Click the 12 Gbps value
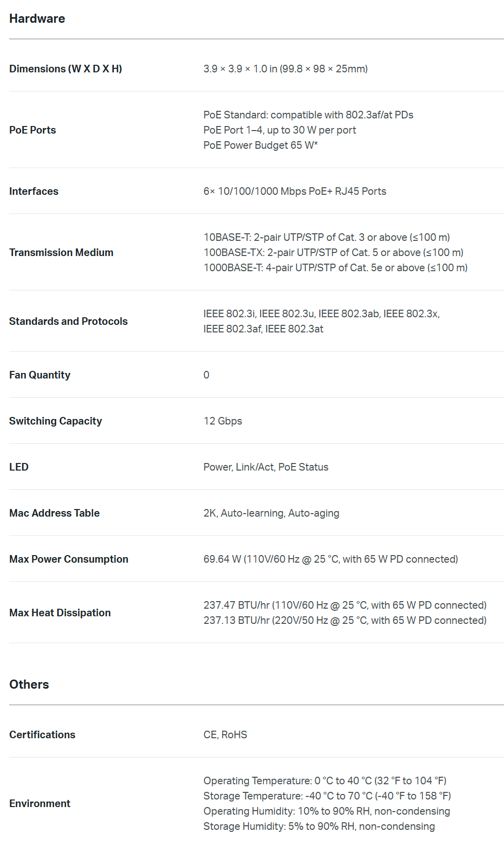This screenshot has height=844, width=504. (x=223, y=421)
